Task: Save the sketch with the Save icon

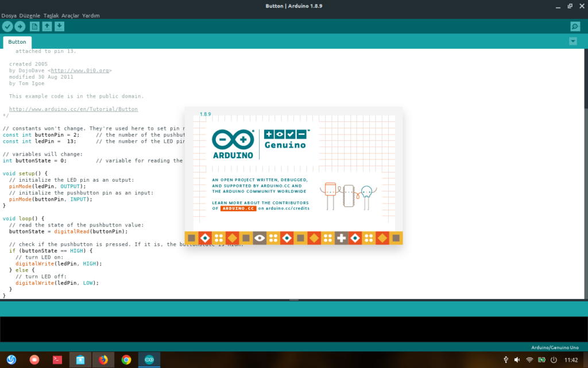Action: point(59,26)
